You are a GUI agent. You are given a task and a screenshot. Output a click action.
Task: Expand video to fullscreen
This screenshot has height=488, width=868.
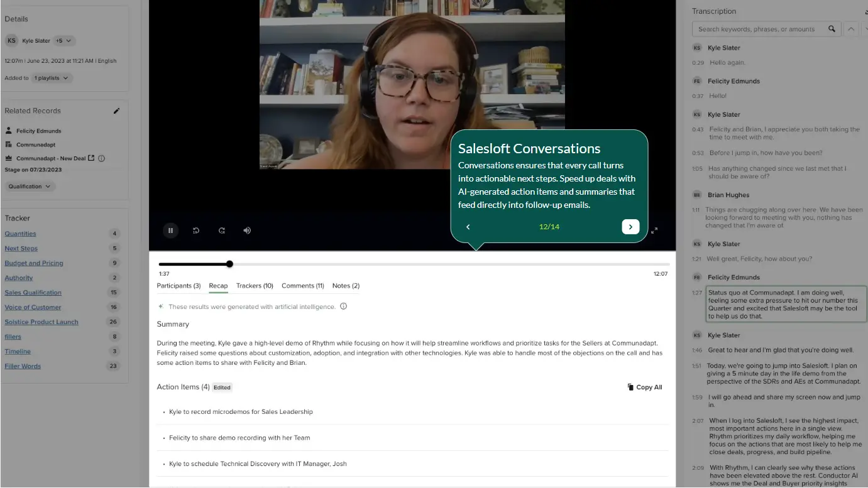coord(654,230)
